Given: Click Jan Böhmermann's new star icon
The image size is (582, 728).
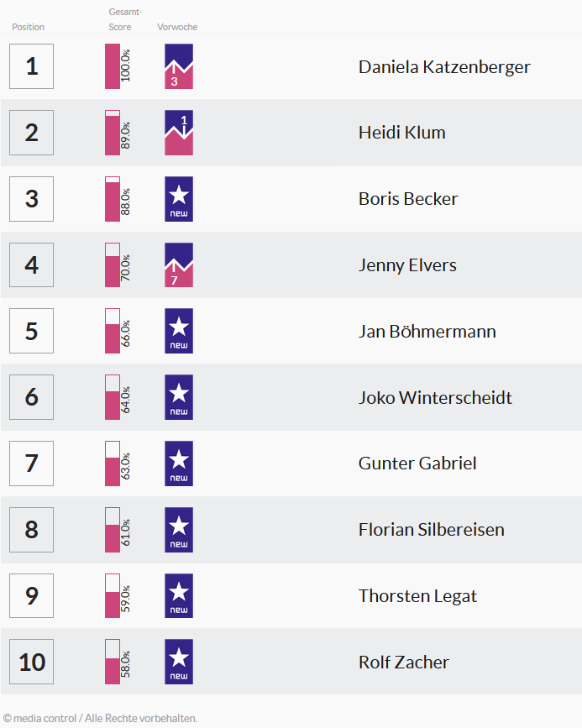Looking at the screenshot, I should (x=179, y=331).
